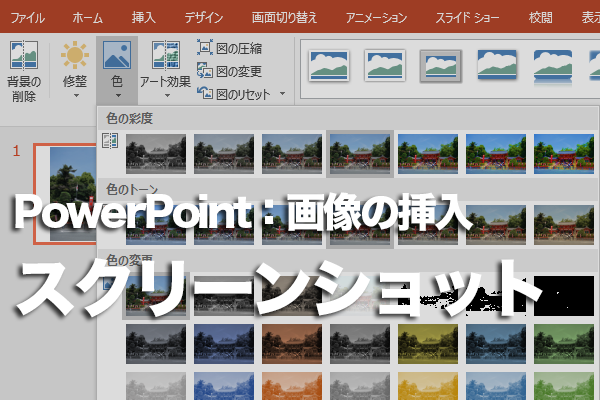The height and width of the screenshot is (400, 600).
Task: Apply the light gold recolor thumbnail
Action: (428, 386)
